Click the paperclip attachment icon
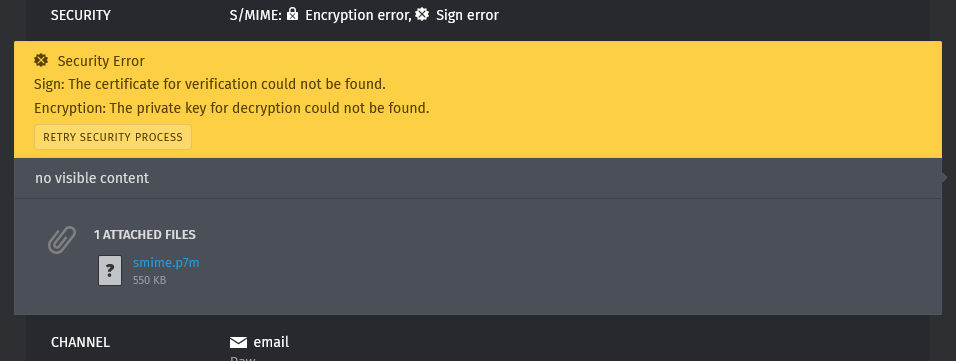The image size is (956, 361). (x=62, y=240)
